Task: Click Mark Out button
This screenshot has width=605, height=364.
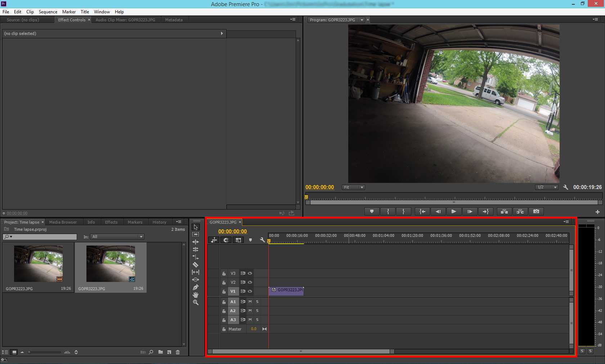Action: pos(403,211)
